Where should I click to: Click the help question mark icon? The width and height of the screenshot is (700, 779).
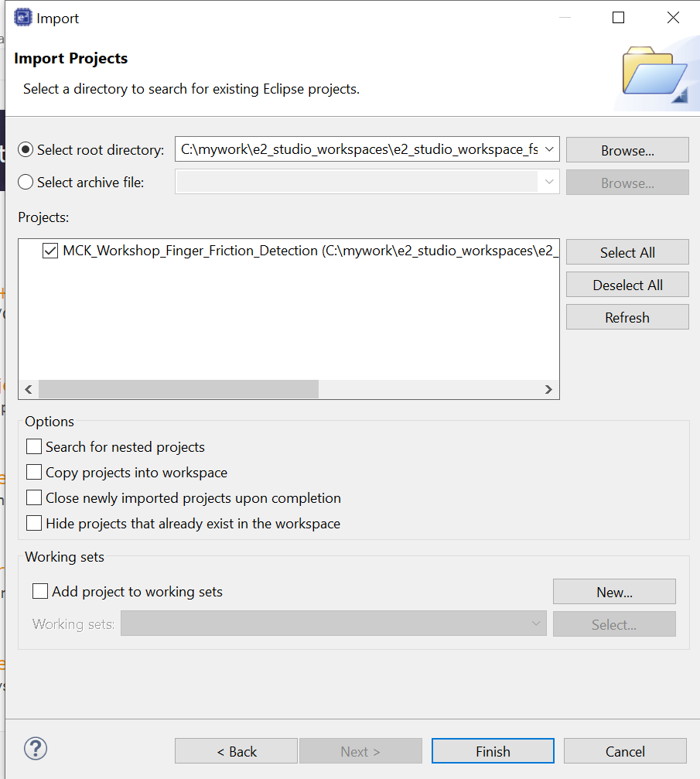[36, 749]
